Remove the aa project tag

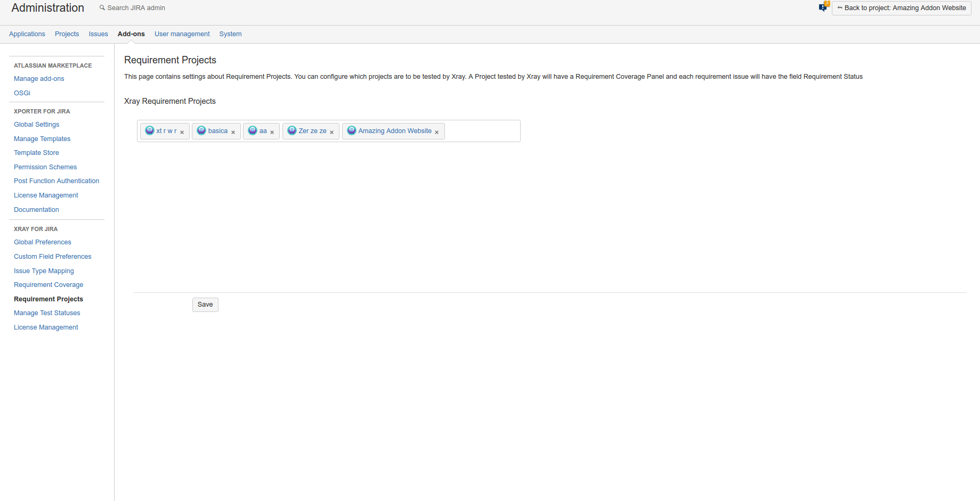click(272, 132)
